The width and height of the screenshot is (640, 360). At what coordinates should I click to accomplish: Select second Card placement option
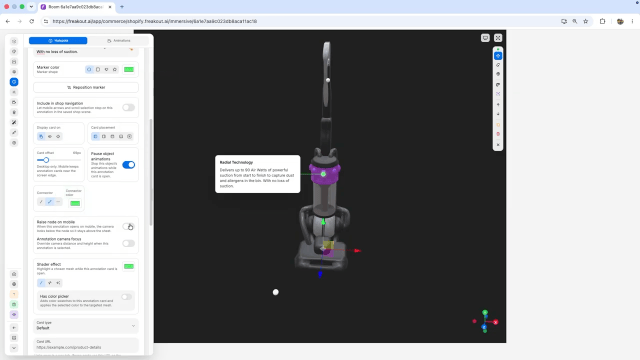[x=104, y=136]
